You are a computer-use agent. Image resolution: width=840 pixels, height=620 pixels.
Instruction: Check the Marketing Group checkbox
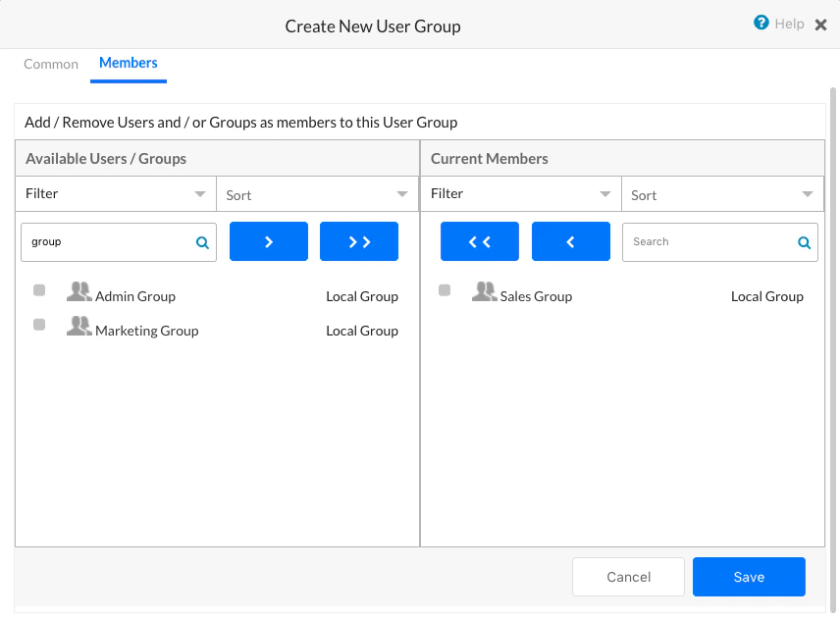(39, 324)
